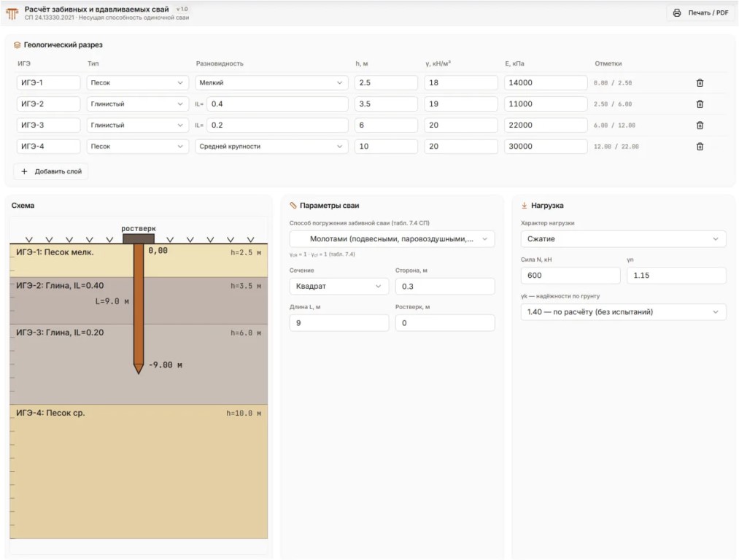Edit IL value 0.2 for ИГЭ-3
The width and height of the screenshot is (739, 560).
278,125
